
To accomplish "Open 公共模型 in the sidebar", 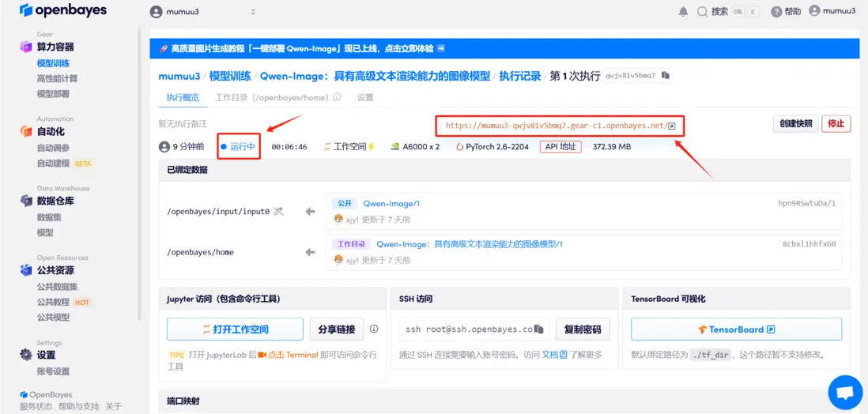I will tap(53, 318).
